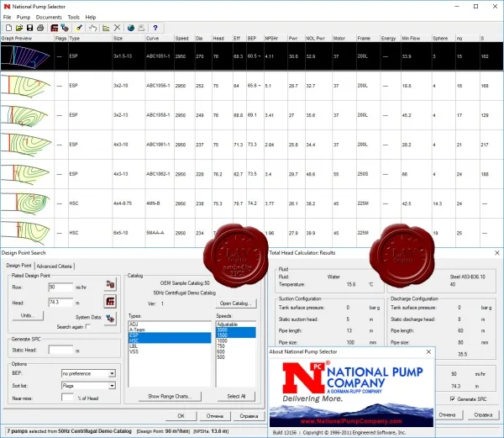
Task: Click the Static Head input field
Action: (60, 350)
